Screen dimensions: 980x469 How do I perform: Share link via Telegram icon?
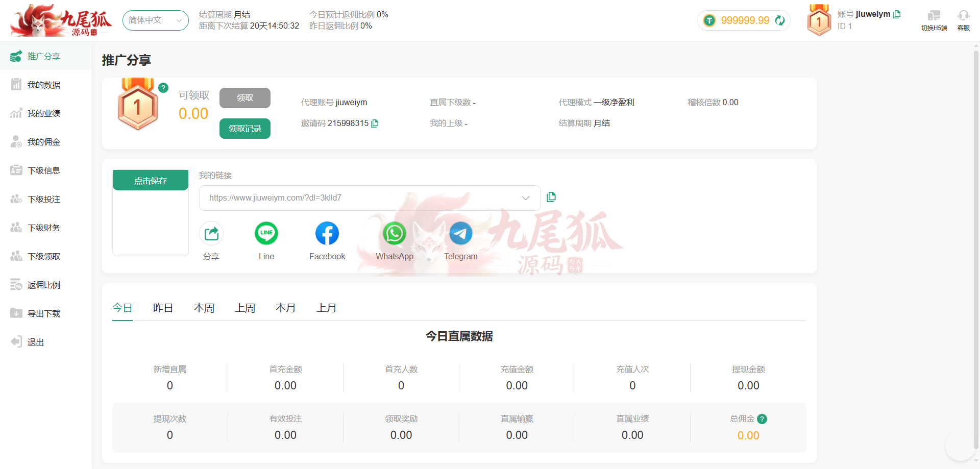[x=460, y=234]
